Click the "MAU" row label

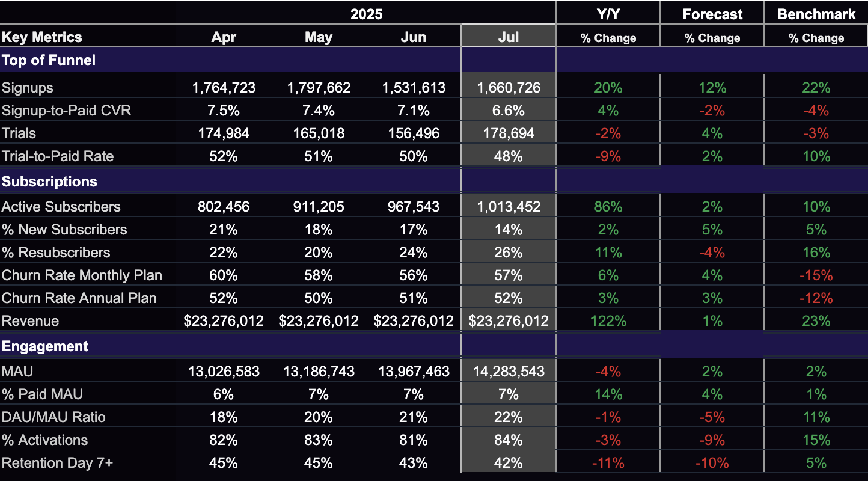point(18,372)
